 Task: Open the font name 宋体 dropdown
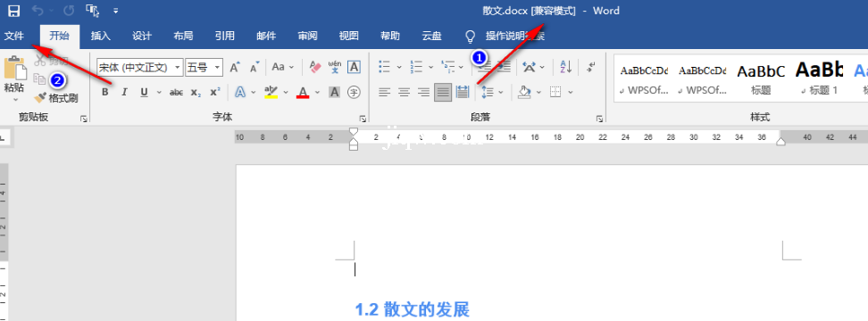pos(177,68)
